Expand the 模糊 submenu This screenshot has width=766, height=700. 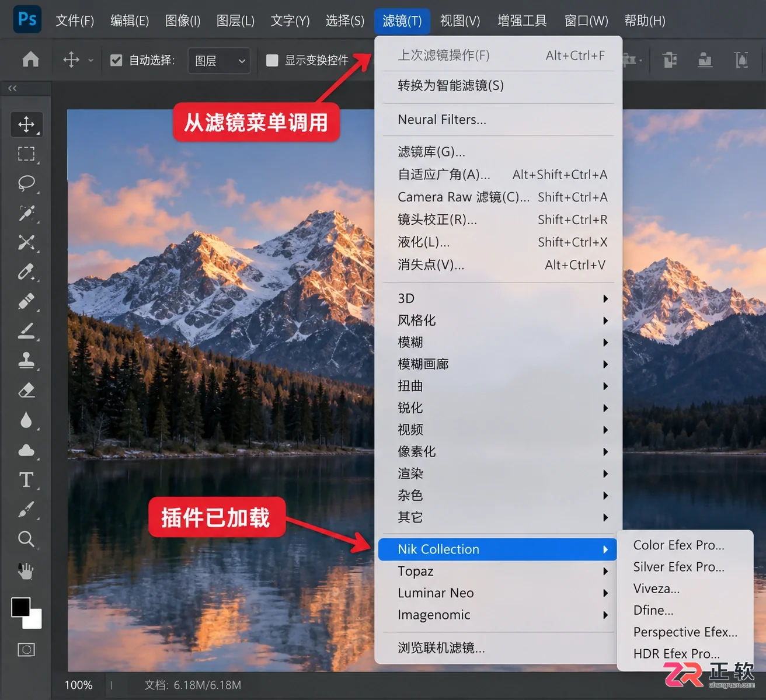point(498,342)
